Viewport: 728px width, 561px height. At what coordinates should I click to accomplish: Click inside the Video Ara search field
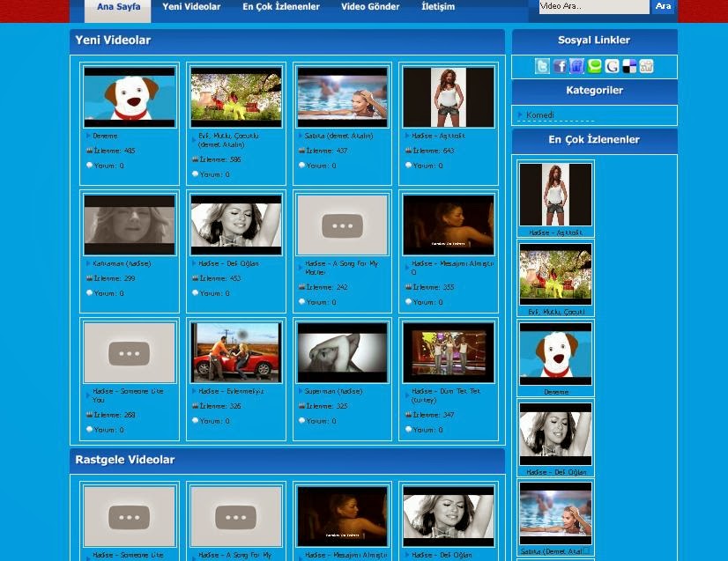592,5
